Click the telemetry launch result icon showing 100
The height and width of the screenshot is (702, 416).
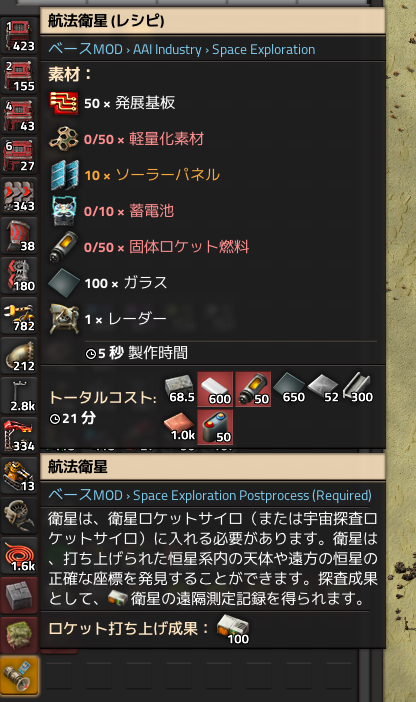233,629
